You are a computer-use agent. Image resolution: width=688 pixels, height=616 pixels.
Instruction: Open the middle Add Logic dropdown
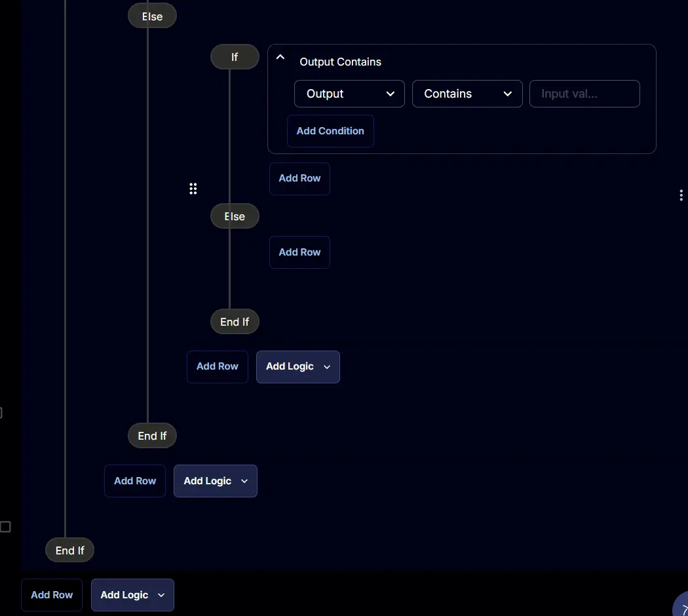[216, 481]
